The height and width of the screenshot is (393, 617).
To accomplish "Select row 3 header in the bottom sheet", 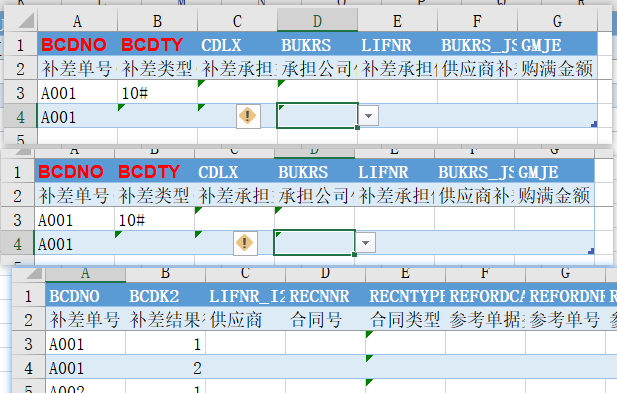I will tap(28, 343).
